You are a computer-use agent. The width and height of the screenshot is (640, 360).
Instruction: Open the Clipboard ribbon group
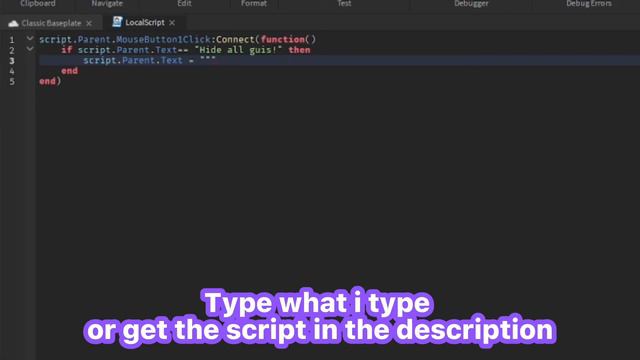point(38,3)
